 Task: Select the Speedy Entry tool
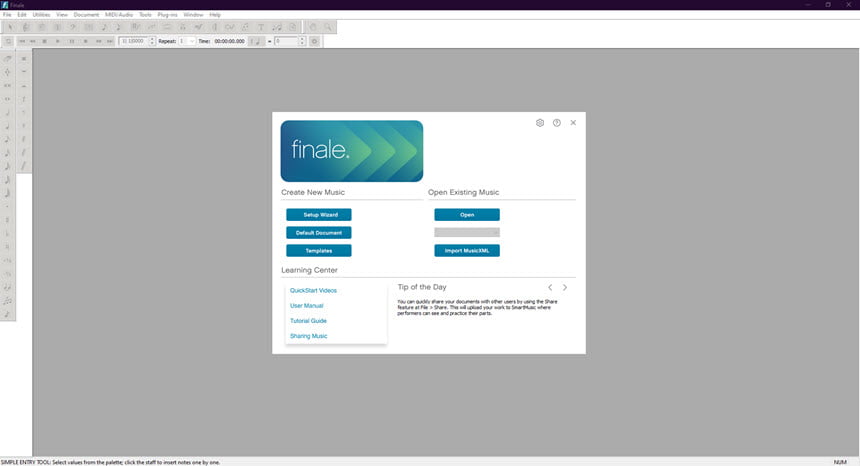coord(119,27)
